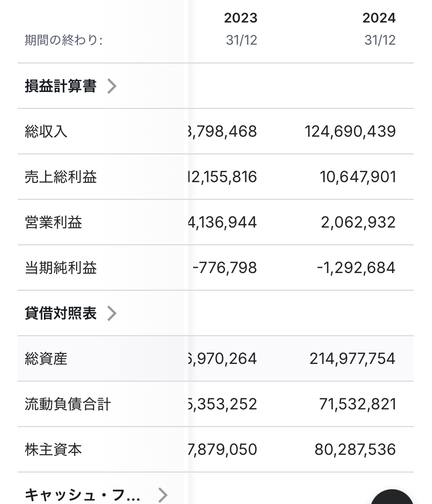Select the 2024 column header
This screenshot has height=504, width=432.
pos(379,18)
